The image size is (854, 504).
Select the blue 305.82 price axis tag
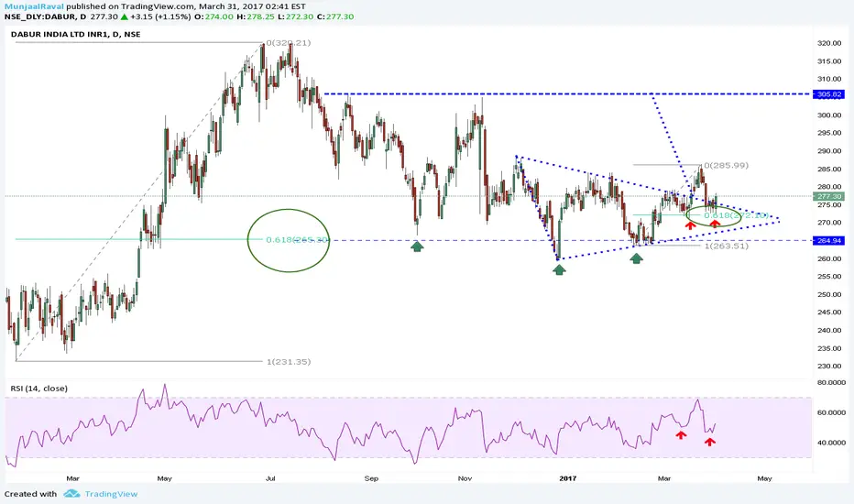coord(829,94)
